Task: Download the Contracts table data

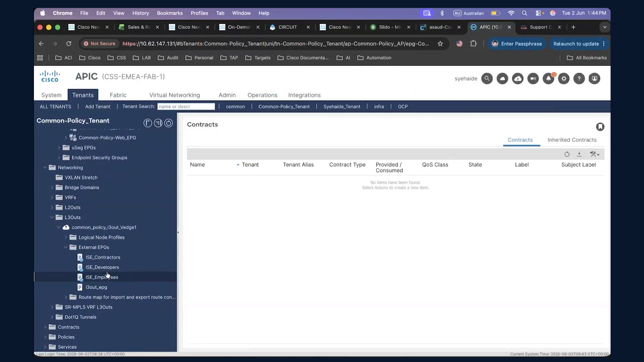Action: click(579, 154)
